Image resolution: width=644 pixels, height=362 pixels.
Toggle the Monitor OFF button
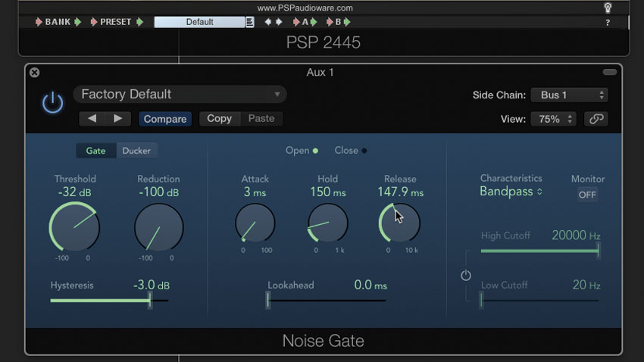point(587,195)
